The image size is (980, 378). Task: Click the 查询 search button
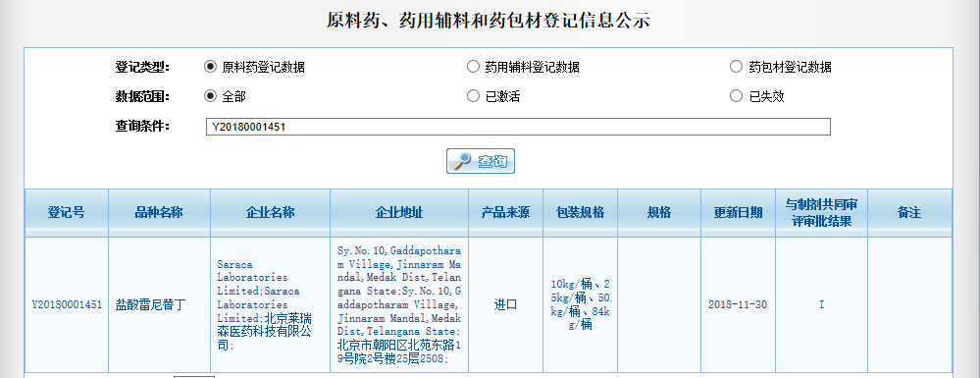point(481,161)
